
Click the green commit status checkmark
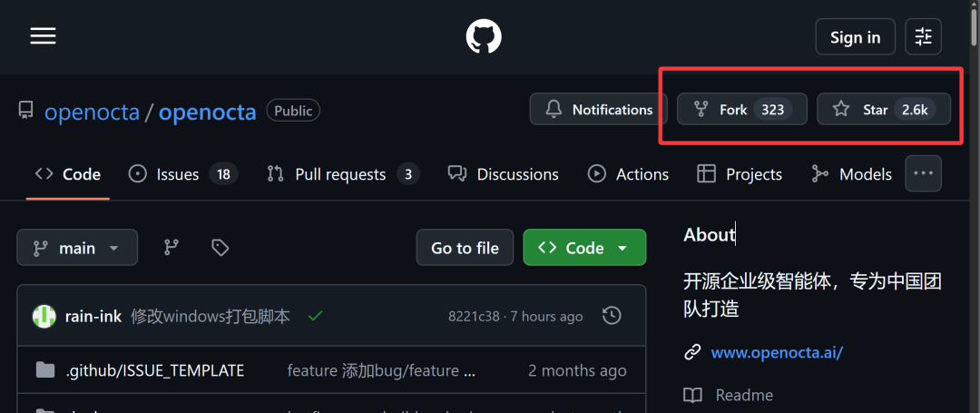[x=316, y=316]
